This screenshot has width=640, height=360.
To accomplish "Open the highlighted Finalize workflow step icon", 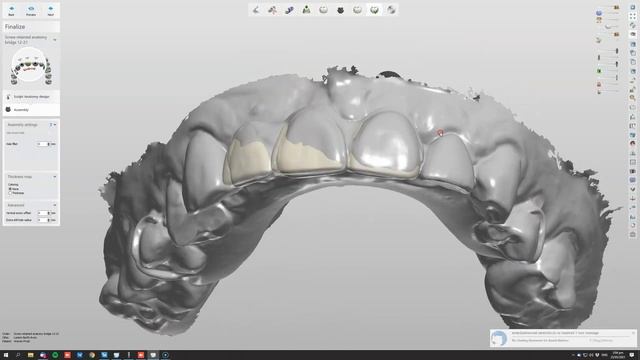I will pyautogui.click(x=374, y=10).
